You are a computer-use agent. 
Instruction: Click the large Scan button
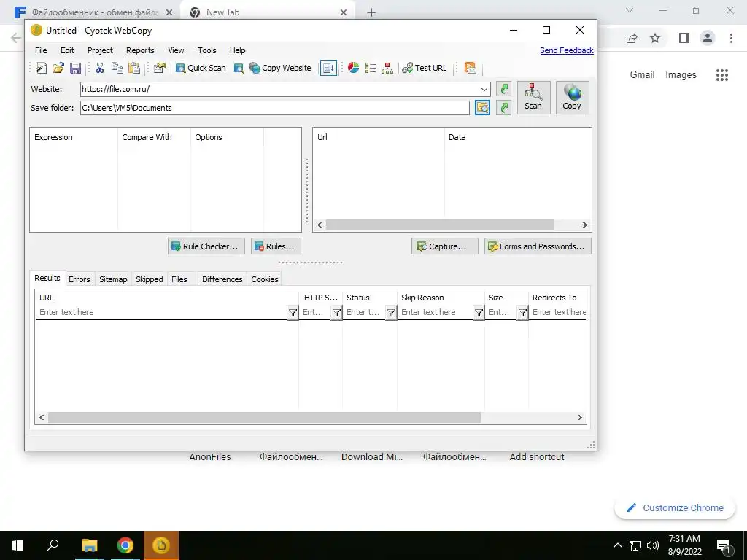point(533,97)
